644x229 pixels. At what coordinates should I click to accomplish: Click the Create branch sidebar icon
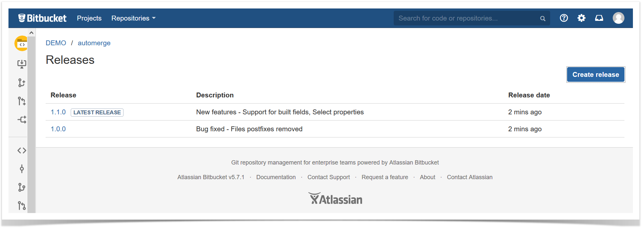22,83
